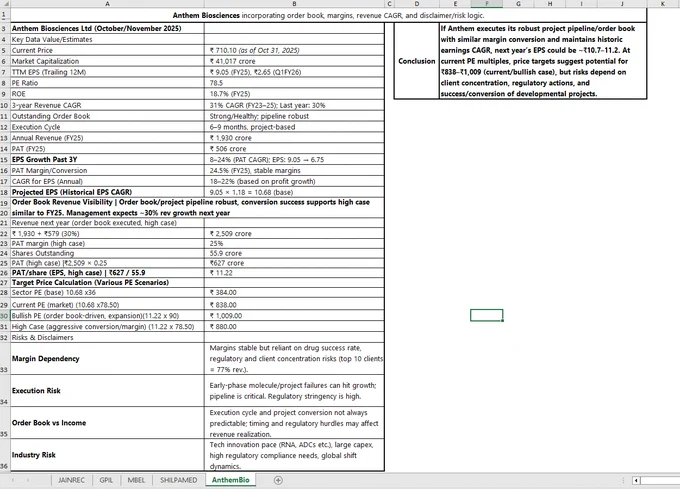Click the 'Conclusion' label cell
This screenshot has height=489, width=680.
(x=416, y=61)
